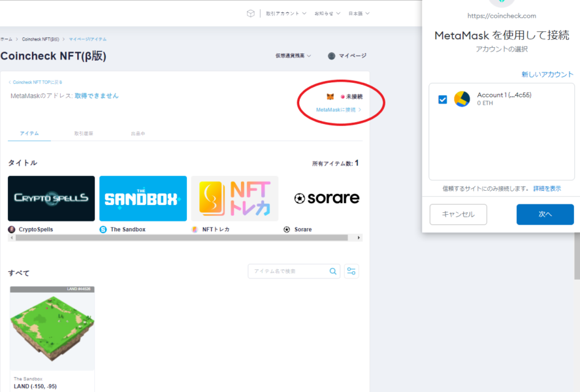Open the CryptoSpells title banner
580x392 pixels.
(52, 199)
